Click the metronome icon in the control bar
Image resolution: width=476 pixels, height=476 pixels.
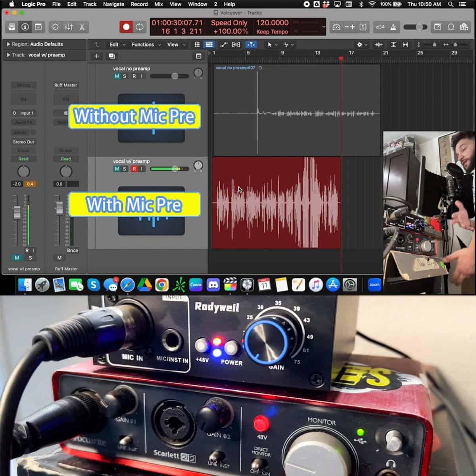(393, 27)
